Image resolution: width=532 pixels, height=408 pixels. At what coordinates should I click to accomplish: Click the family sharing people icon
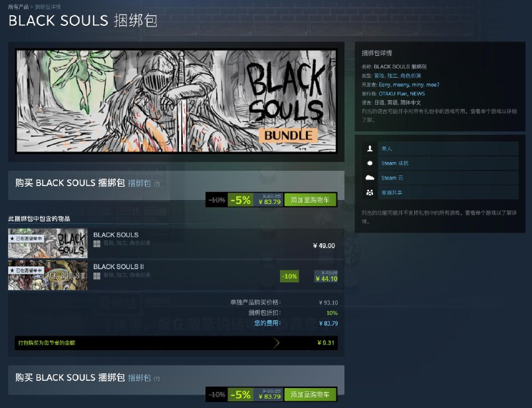point(370,192)
